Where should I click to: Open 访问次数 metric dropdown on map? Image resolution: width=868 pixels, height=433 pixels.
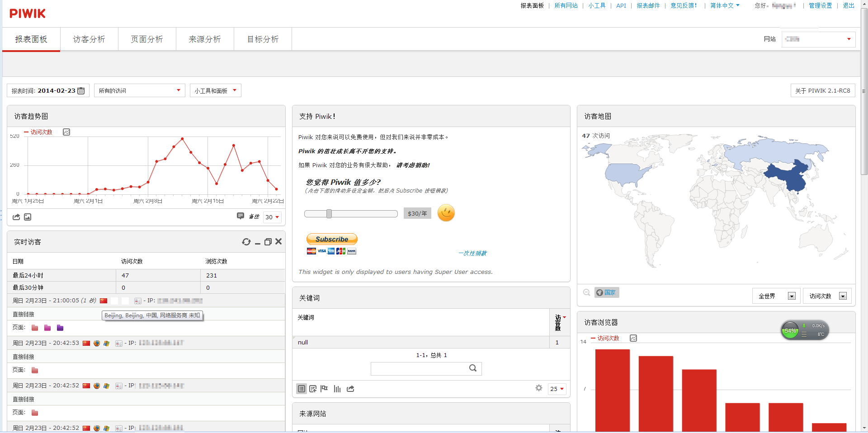[827, 296]
